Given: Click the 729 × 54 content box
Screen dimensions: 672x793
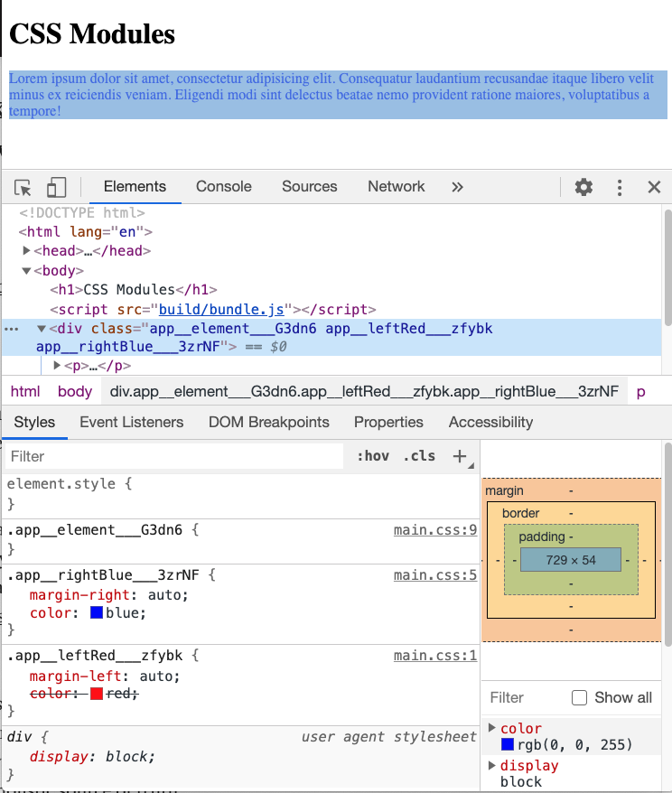Looking at the screenshot, I should pyautogui.click(x=570, y=560).
